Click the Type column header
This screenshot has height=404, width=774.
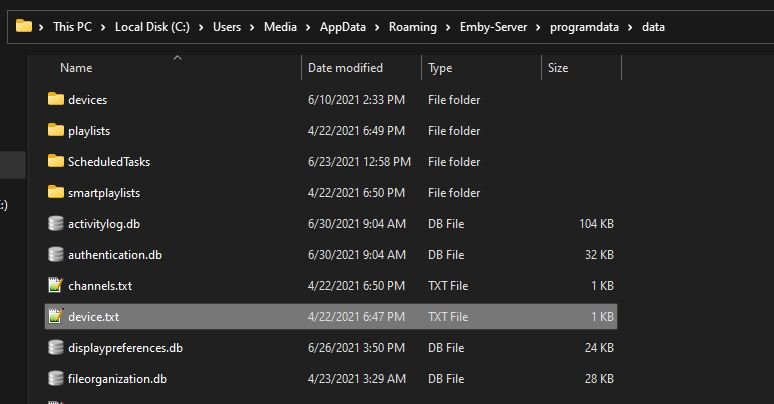point(440,68)
